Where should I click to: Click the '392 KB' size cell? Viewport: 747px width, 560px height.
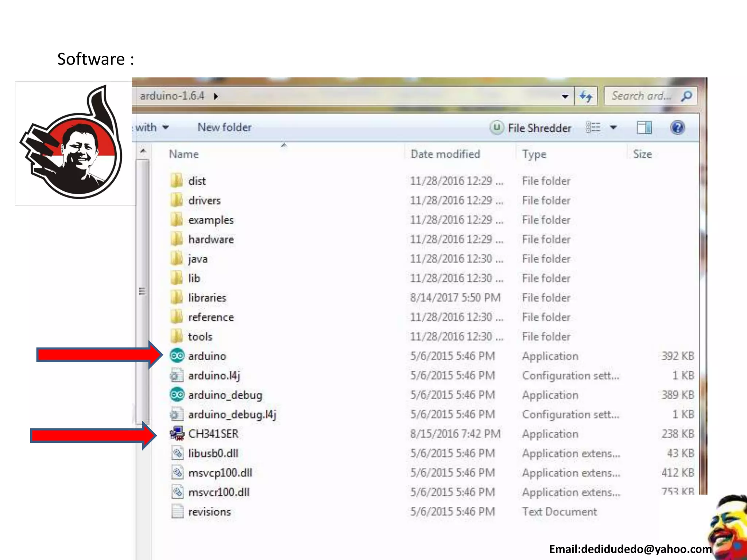point(678,356)
